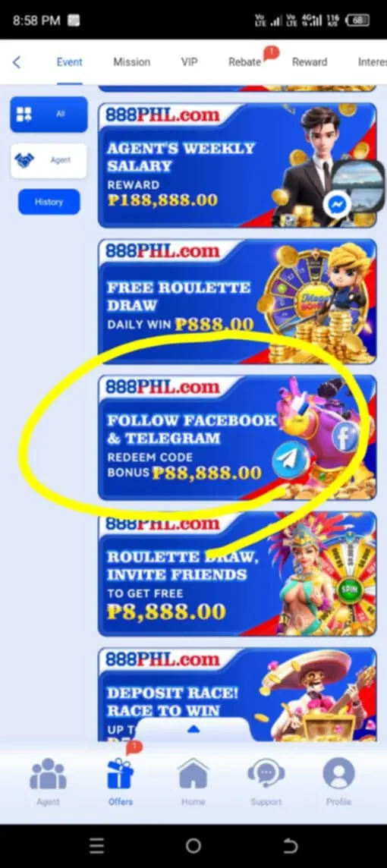Tap Android home circle button
The height and width of the screenshot is (868, 387).
[193, 845]
